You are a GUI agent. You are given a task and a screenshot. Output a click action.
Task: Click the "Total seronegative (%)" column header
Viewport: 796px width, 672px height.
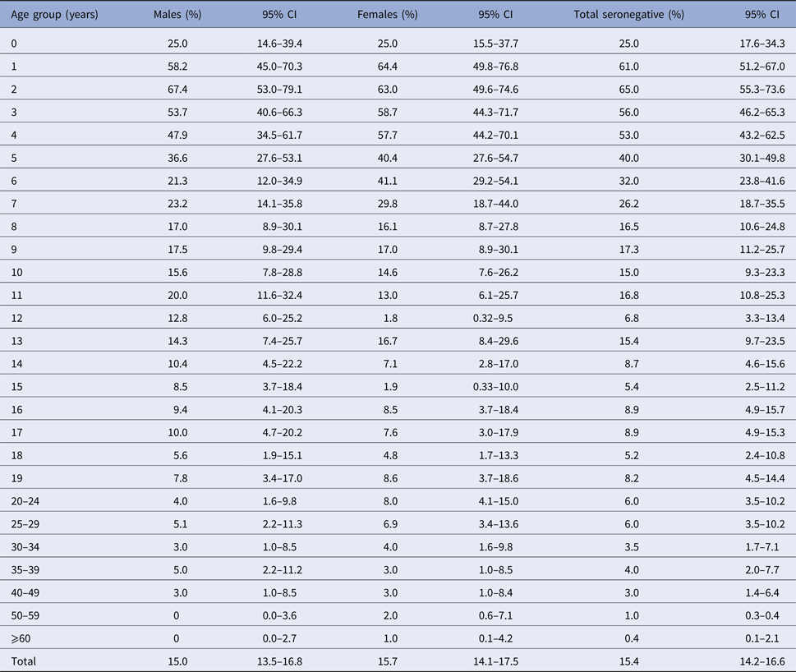coord(628,16)
